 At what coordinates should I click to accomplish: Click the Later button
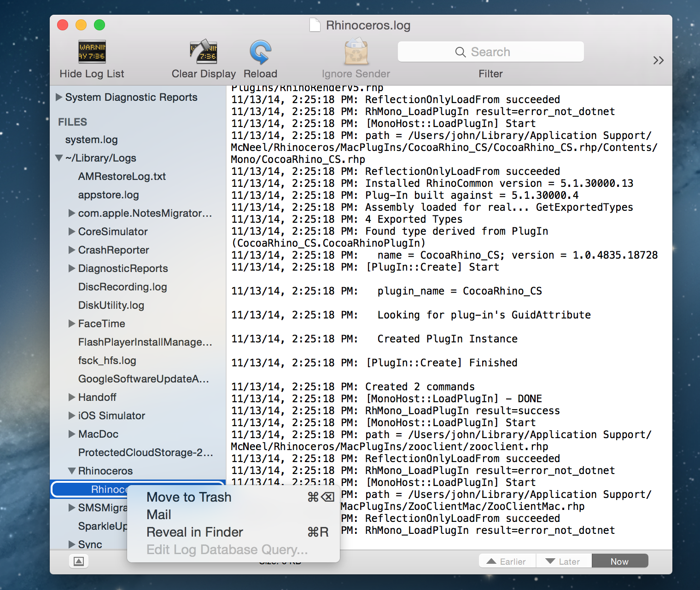point(564,561)
